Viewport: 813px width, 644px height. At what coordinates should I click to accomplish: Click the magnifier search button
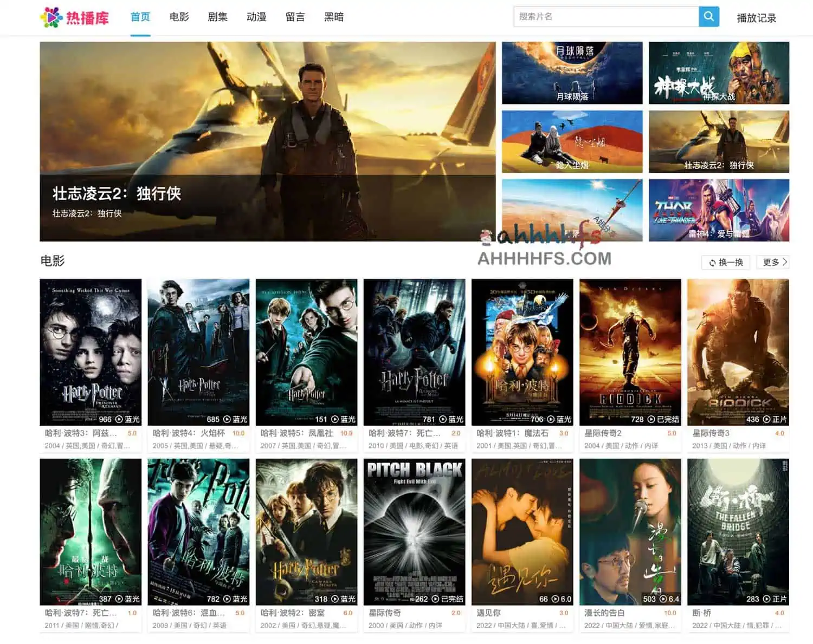[708, 17]
